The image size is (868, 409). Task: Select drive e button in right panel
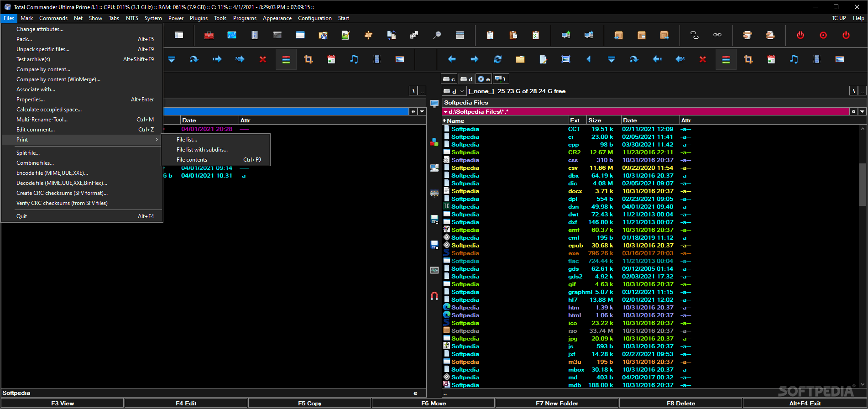click(484, 79)
